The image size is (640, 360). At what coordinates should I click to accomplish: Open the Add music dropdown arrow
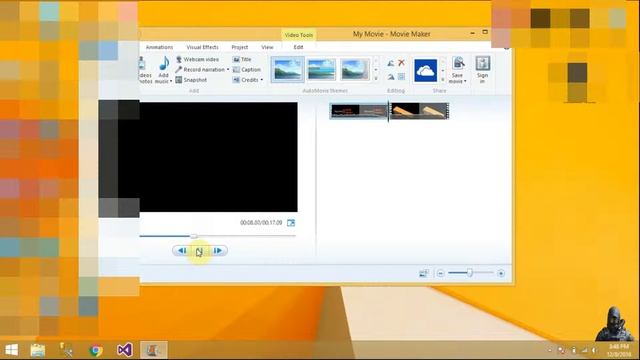point(171,82)
